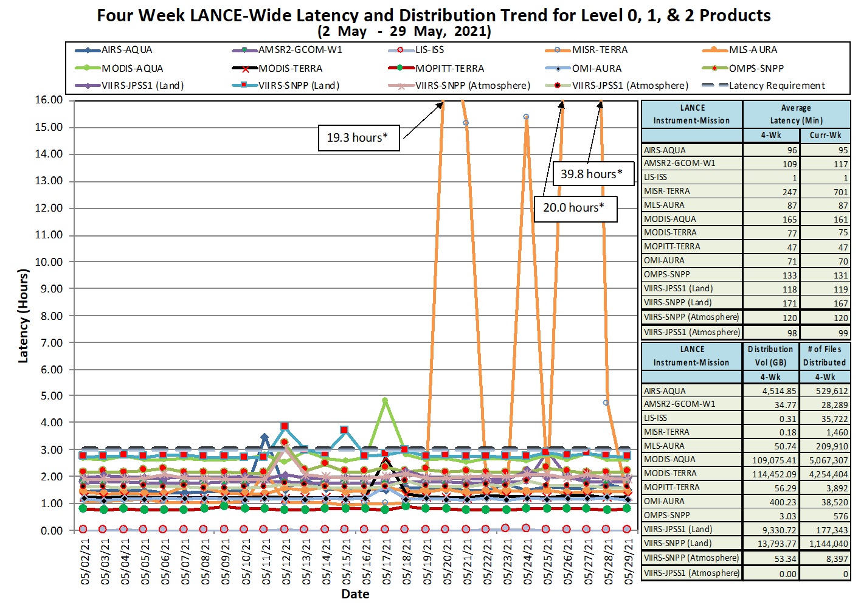Click the MOPITT-TERRA red line swatch in legend
Image resolution: width=861 pixels, height=616 pixels.
pyautogui.click(x=401, y=69)
